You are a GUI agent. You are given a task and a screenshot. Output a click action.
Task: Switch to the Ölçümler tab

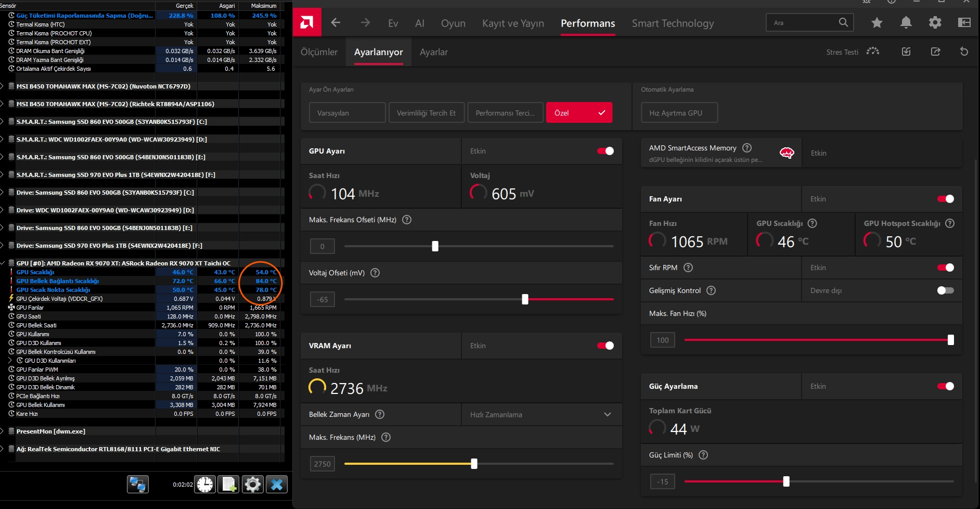click(x=319, y=52)
